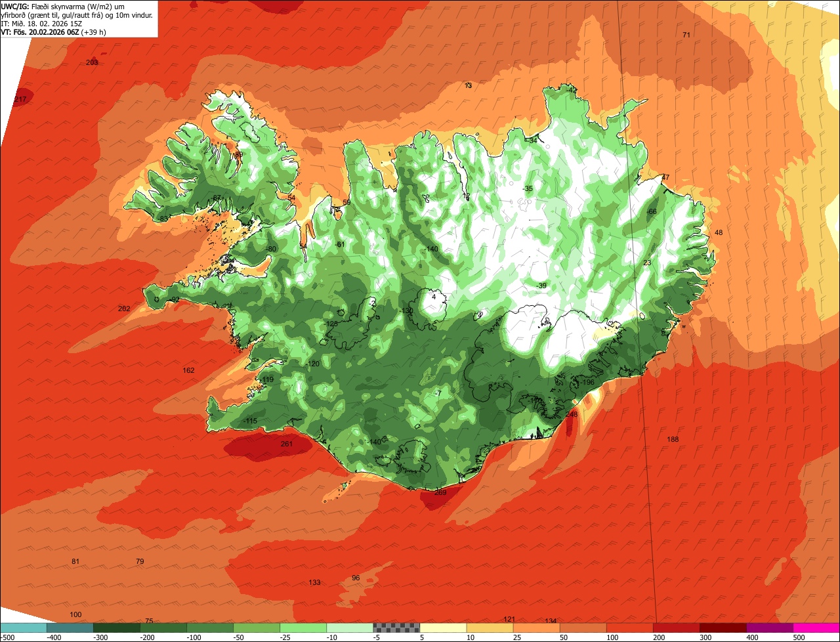Select the map value -196
The height and width of the screenshot is (642, 840).
[x=587, y=383]
